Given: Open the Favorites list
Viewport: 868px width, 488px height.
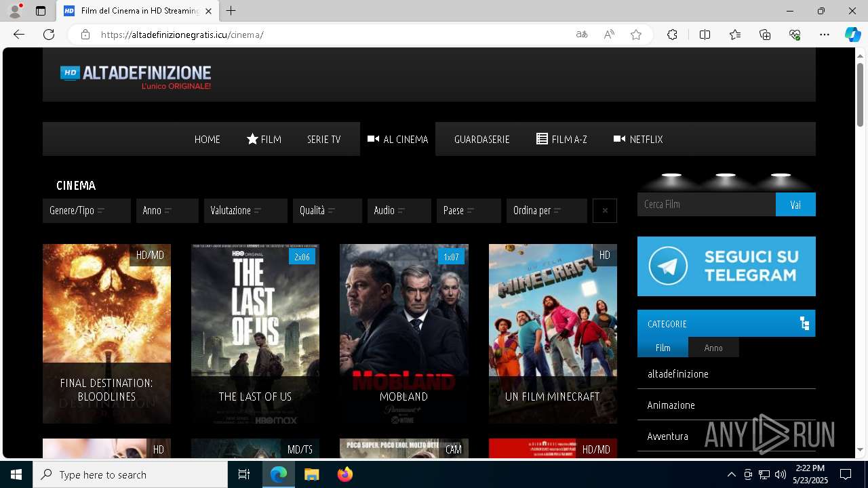Looking at the screenshot, I should [x=735, y=35].
